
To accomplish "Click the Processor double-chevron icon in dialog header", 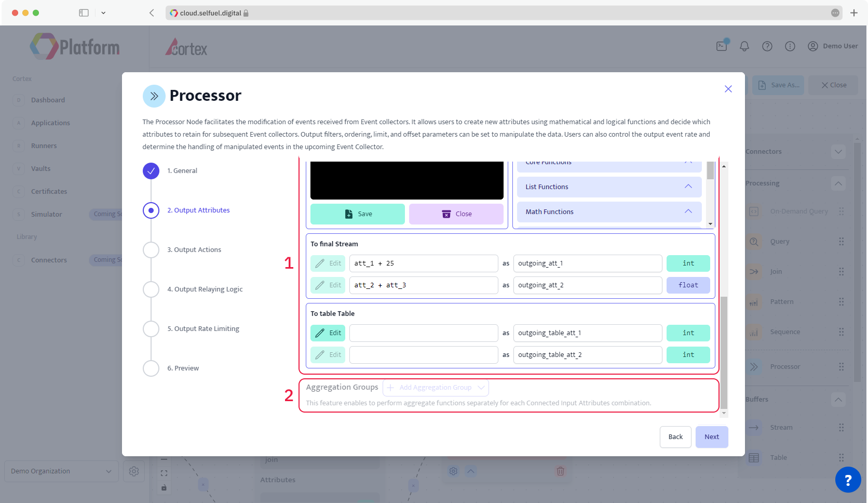I will 154,96.
